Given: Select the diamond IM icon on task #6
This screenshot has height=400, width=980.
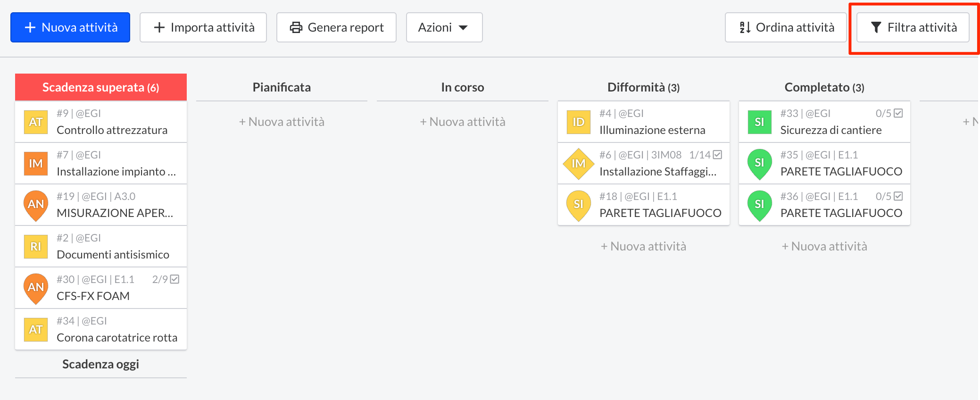Looking at the screenshot, I should tap(578, 164).
